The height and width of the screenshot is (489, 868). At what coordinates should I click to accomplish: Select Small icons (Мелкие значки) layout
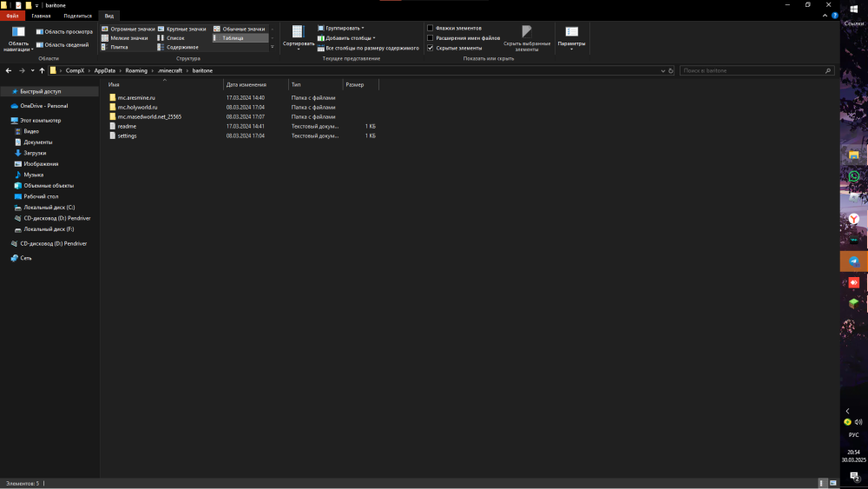(x=124, y=38)
